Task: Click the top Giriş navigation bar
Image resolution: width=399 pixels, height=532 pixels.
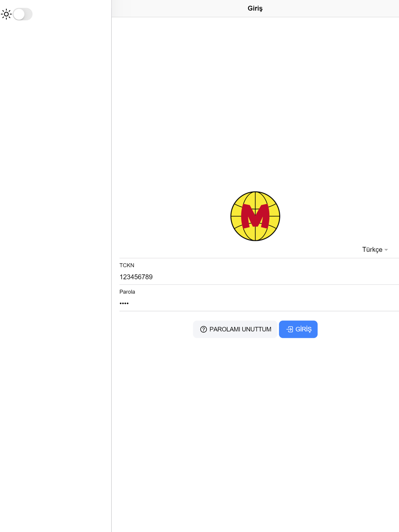Action: click(255, 8)
